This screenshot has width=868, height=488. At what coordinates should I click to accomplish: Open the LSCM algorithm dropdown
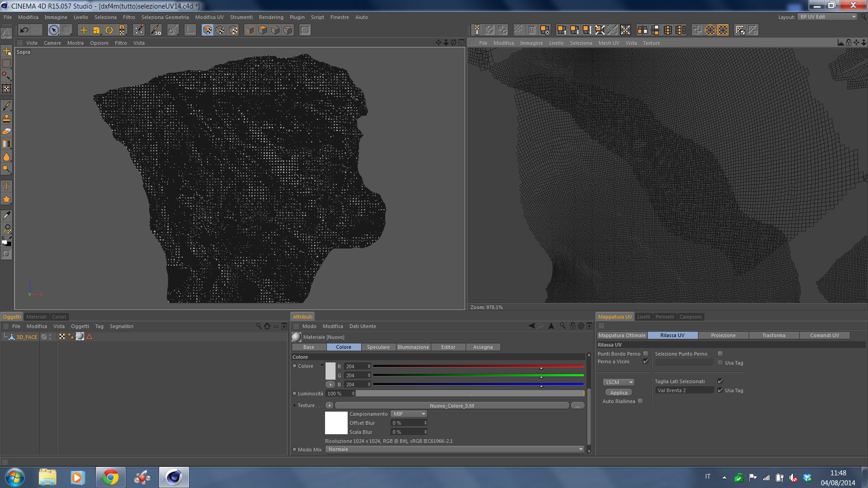pos(619,382)
